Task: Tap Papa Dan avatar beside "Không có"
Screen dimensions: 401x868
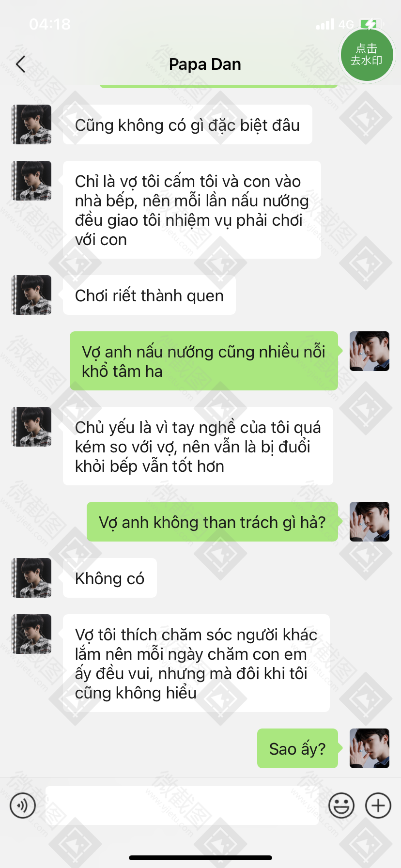Action: click(x=31, y=578)
